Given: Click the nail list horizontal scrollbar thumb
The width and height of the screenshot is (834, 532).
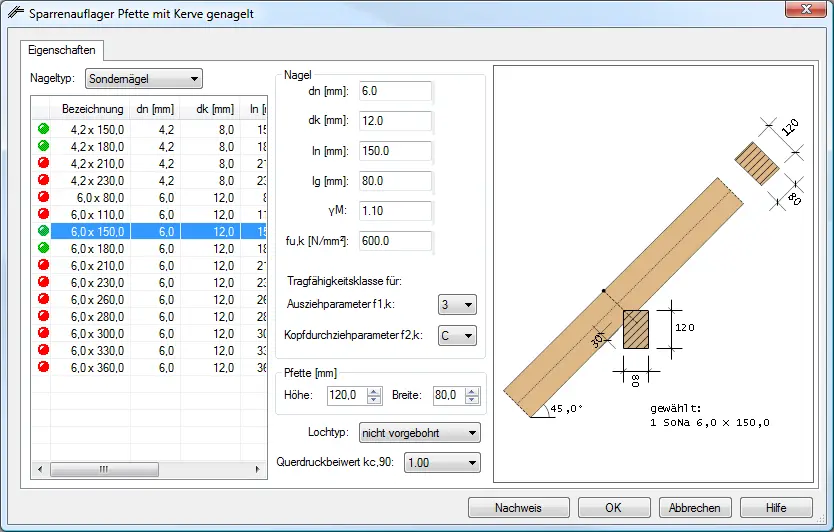Looking at the screenshot, I should tap(104, 469).
